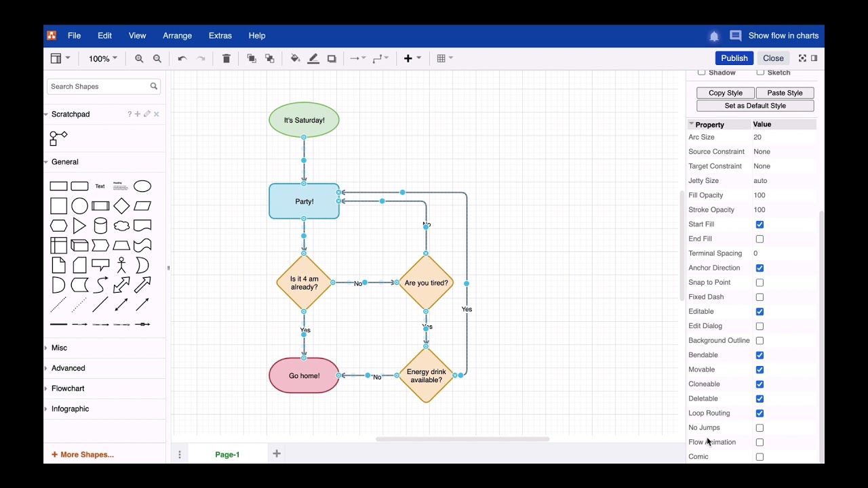This screenshot has width=868, height=488.
Task: Toggle fullscreen mode icon
Action: (802, 58)
